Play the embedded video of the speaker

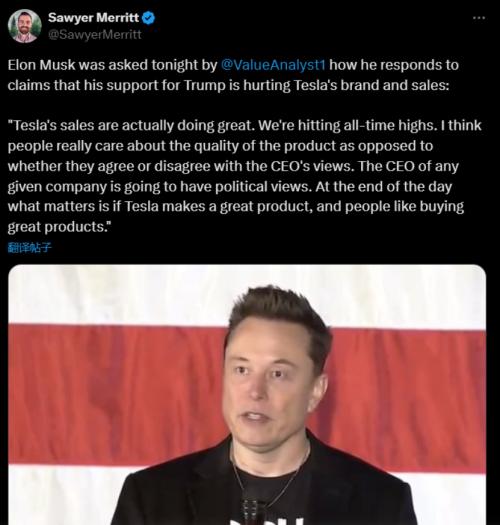pyautogui.click(x=247, y=395)
